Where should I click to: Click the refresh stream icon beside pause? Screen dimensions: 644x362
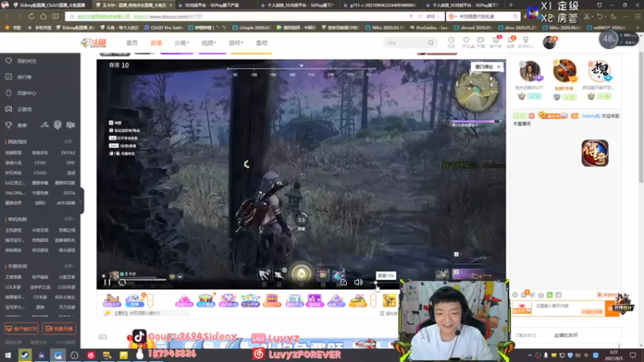click(x=122, y=282)
